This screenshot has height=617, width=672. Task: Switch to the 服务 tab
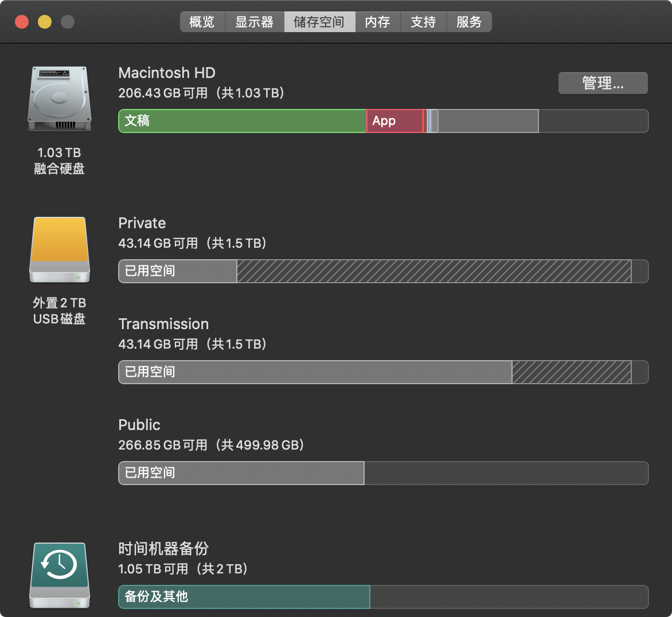469,22
